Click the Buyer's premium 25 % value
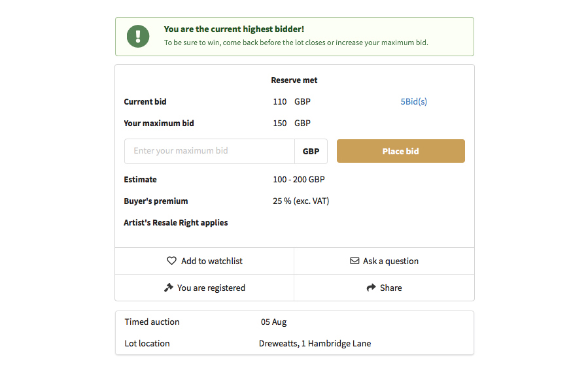Viewport: 588px width, 368px height. pos(301,201)
